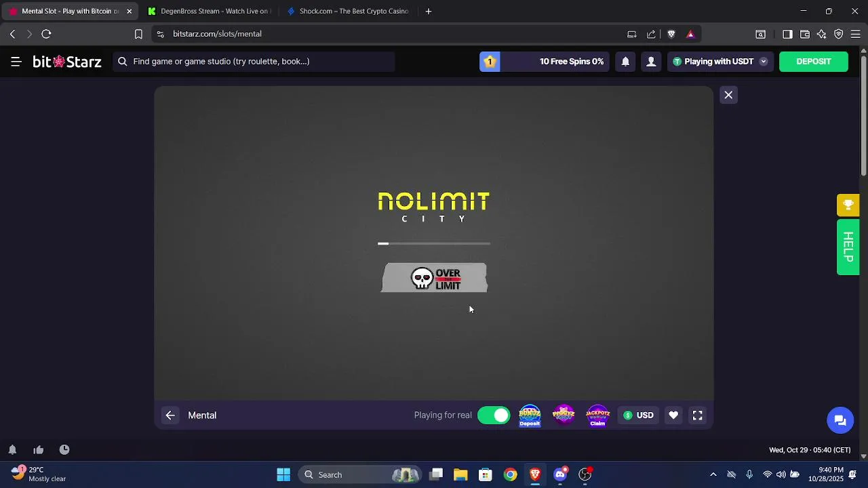Open the Leo AI assistant icon
This screenshot has width=868, height=488.
tap(822, 34)
